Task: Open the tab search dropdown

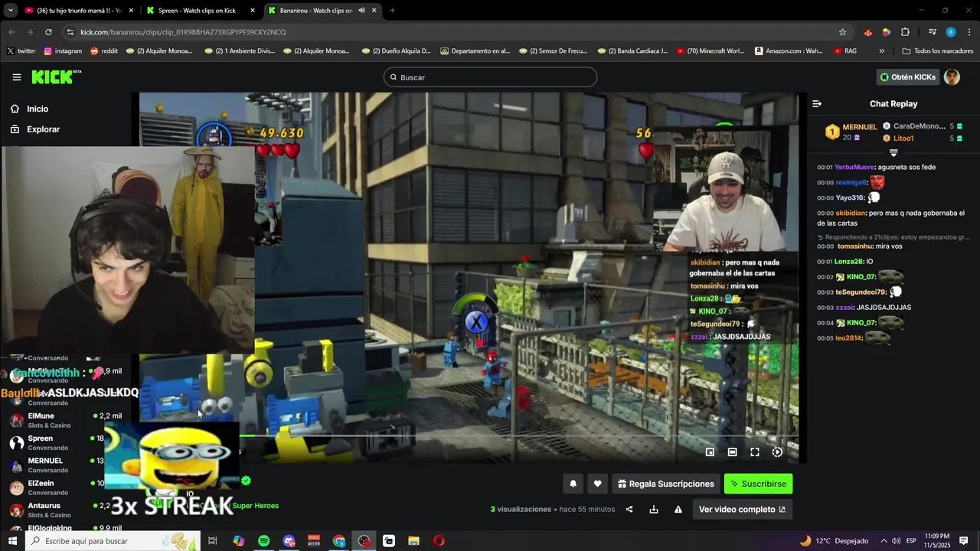Action: click(11, 11)
